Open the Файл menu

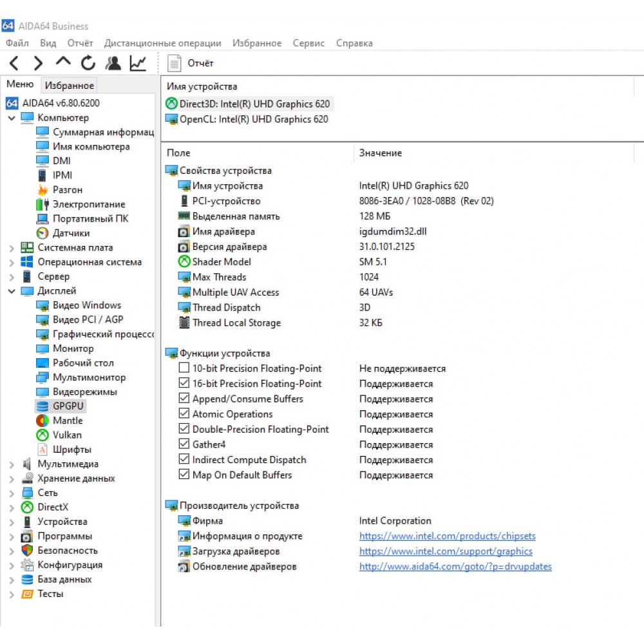(x=17, y=43)
